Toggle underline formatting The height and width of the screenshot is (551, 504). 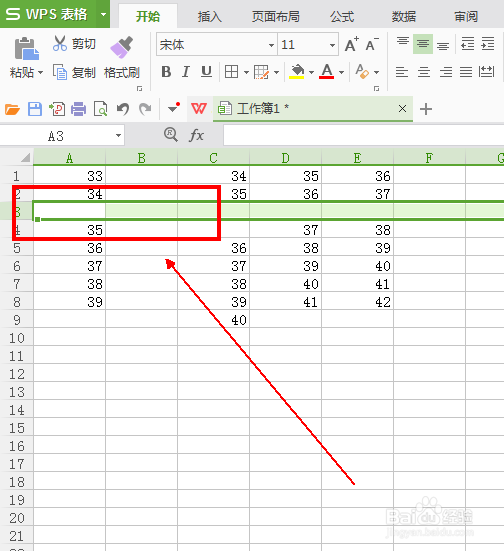pos(206,72)
